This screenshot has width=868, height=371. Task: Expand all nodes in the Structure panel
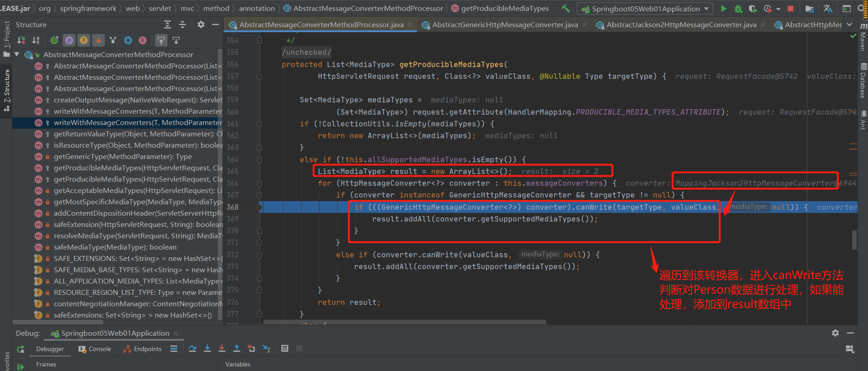pos(168,24)
